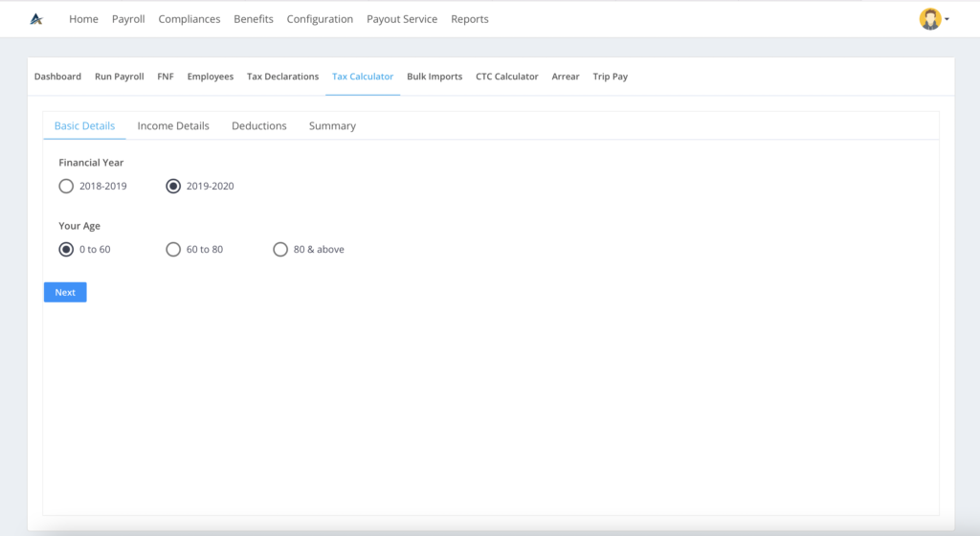The height and width of the screenshot is (536, 980).
Task: Select financial year 2018-2019
Action: tap(66, 186)
